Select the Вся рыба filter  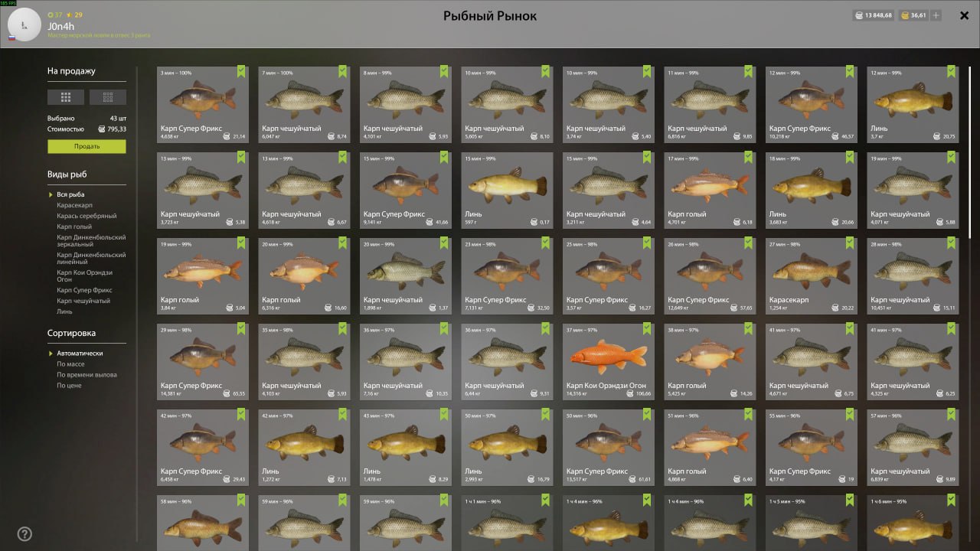click(70, 194)
